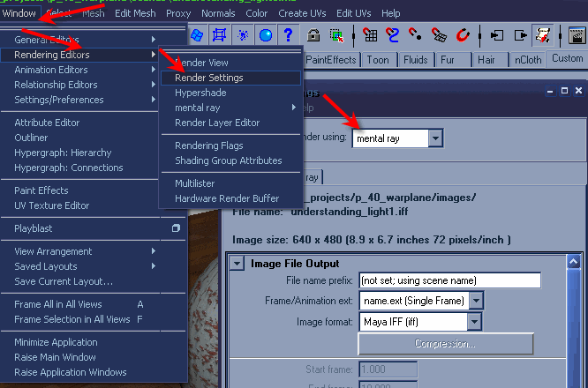Click the snap to curves icon
Viewport: 588px width, 388px height.
(x=394, y=35)
